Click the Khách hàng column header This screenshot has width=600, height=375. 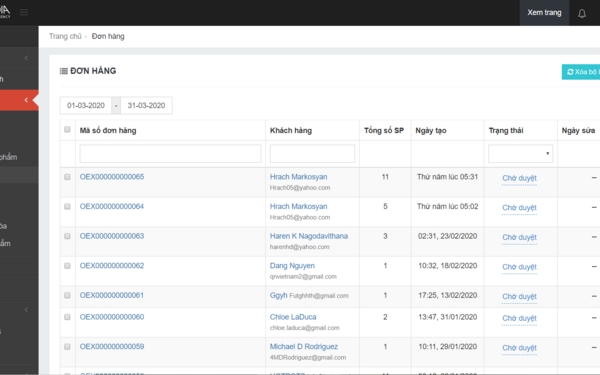pyautogui.click(x=291, y=130)
